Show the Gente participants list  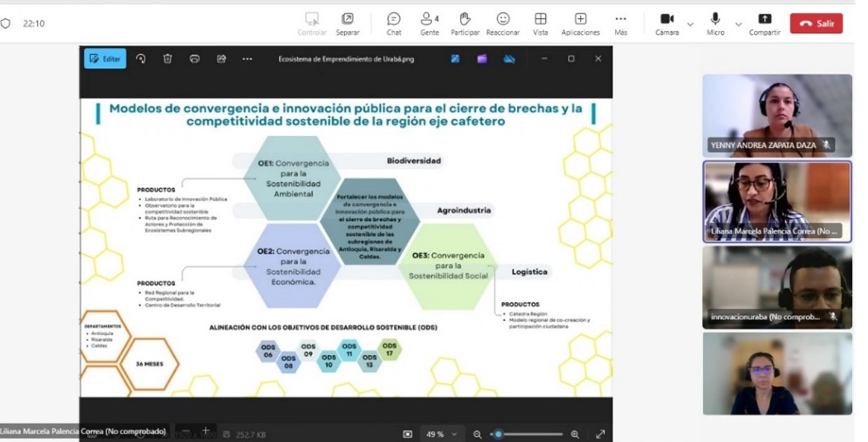click(429, 23)
